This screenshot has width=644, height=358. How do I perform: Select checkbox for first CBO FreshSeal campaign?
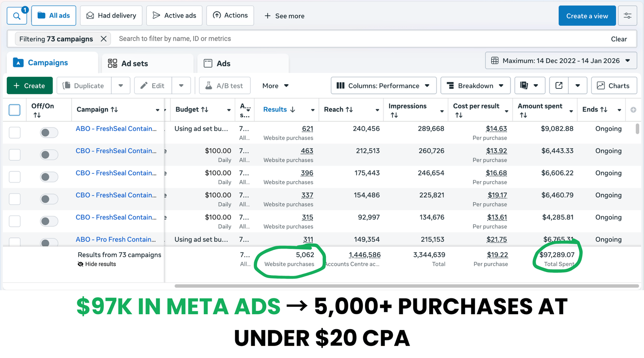pyautogui.click(x=15, y=155)
